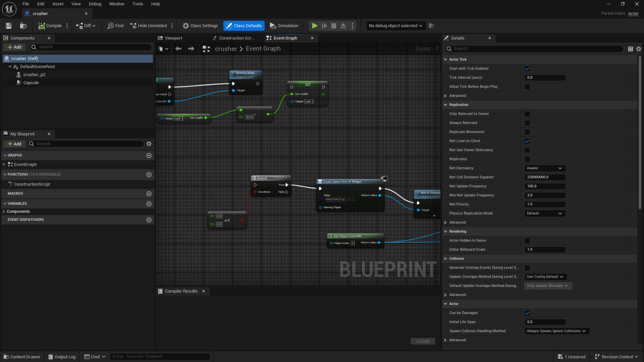
Task: Stop the play session with the stop icon
Action: pos(334,26)
